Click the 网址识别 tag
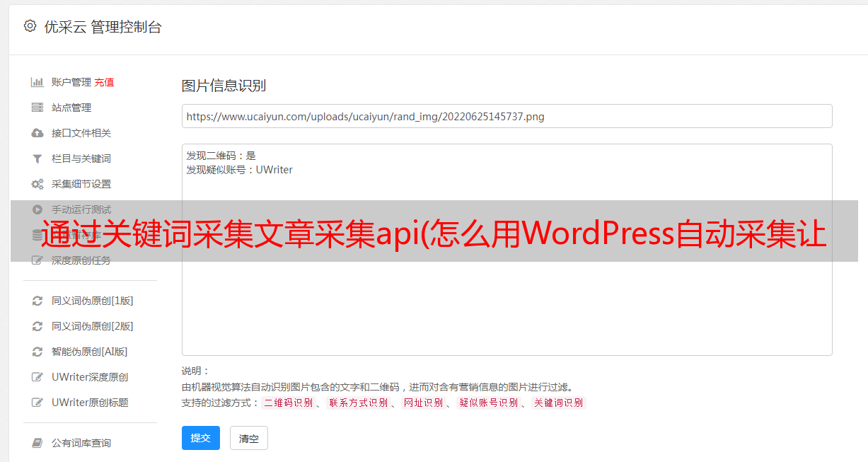 click(x=423, y=403)
